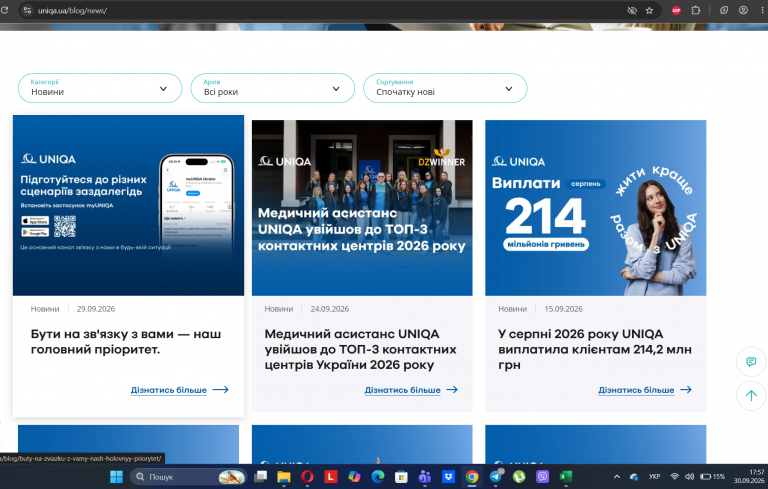Click the uniqa.ua/blog/news/ address field
768x489 pixels.
click(x=72, y=10)
